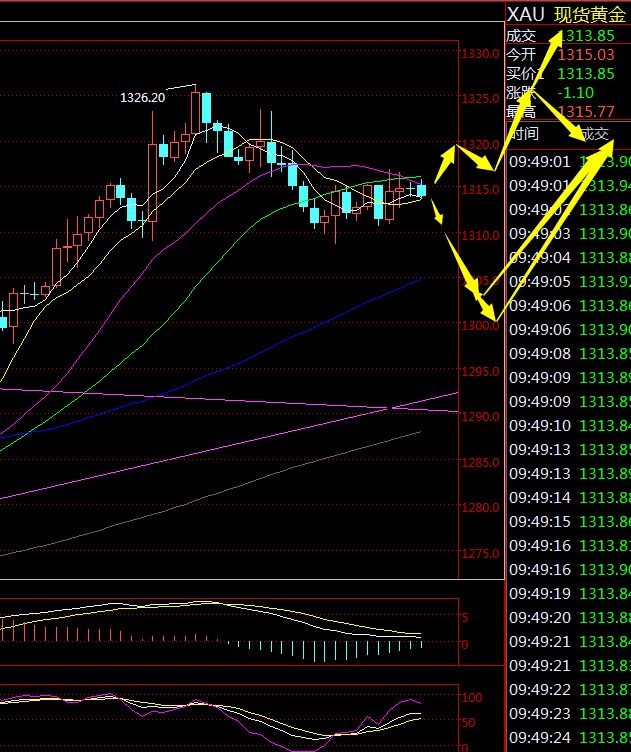Screen dimensions: 631x752
Task: Click the 09:49:24 trade row
Action: tap(570, 738)
